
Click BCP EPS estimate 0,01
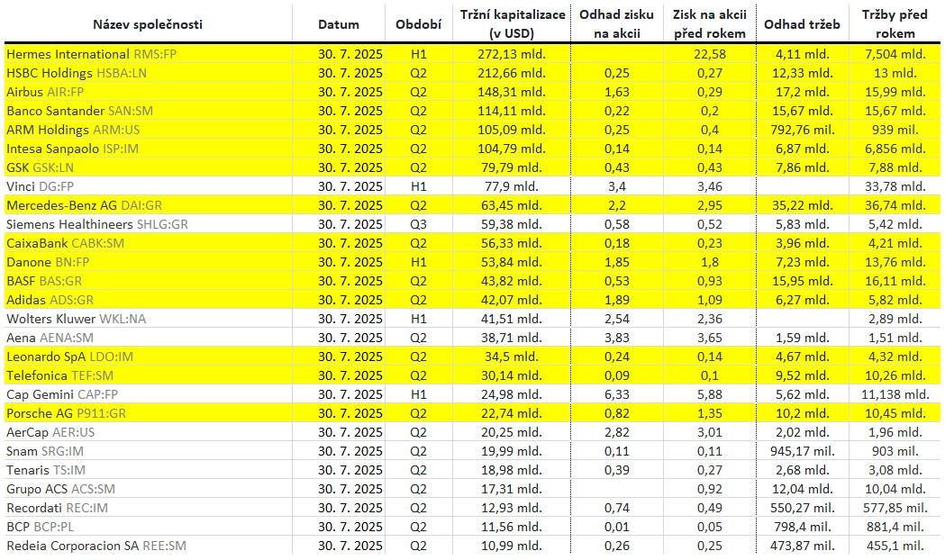[616, 527]
